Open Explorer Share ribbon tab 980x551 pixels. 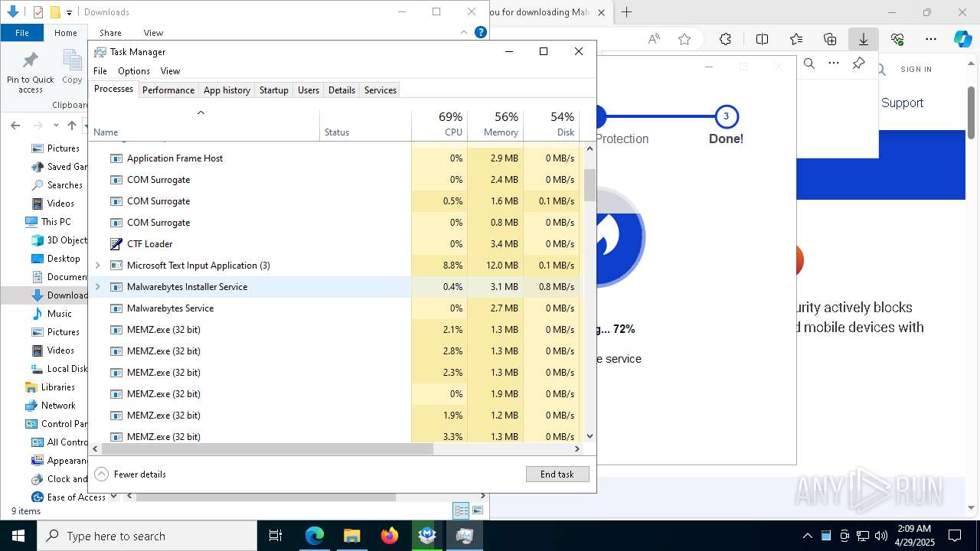tap(110, 33)
